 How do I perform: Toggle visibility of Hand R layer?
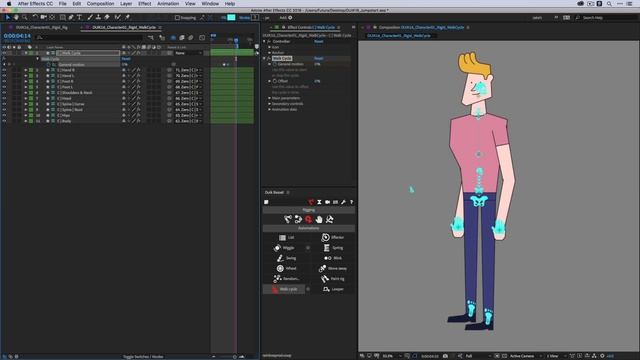[x=4, y=70]
